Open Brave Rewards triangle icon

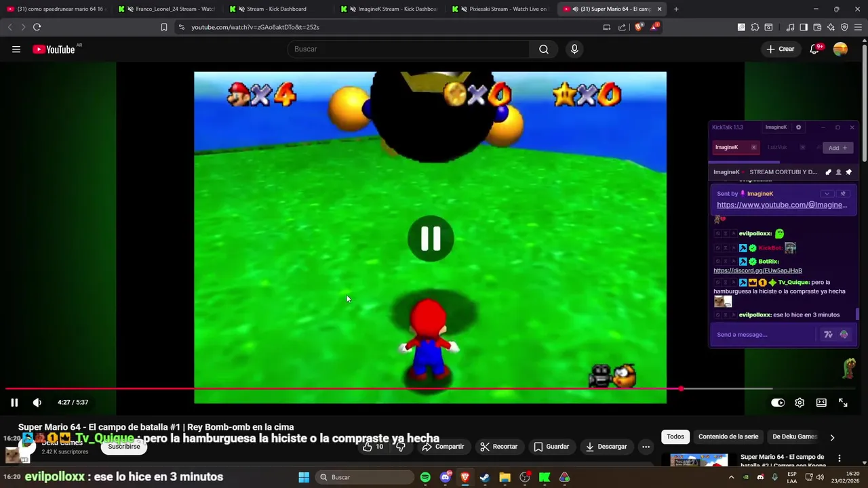tap(654, 27)
